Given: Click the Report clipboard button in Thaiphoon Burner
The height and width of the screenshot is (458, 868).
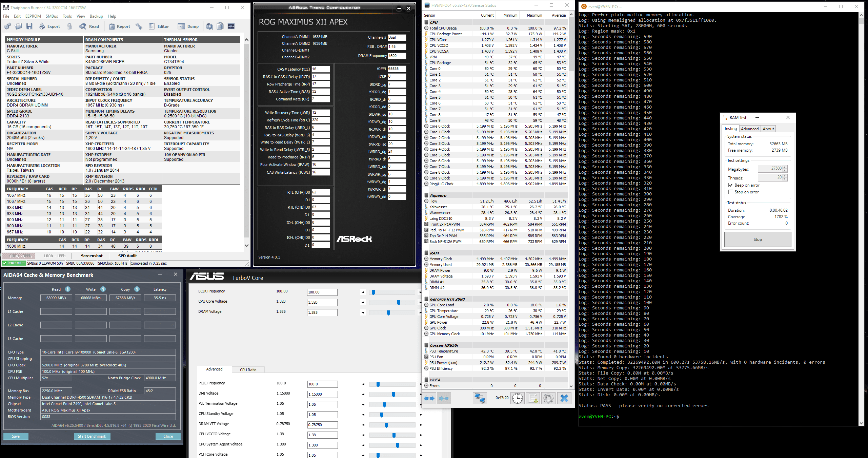Looking at the screenshot, I should coord(119,26).
